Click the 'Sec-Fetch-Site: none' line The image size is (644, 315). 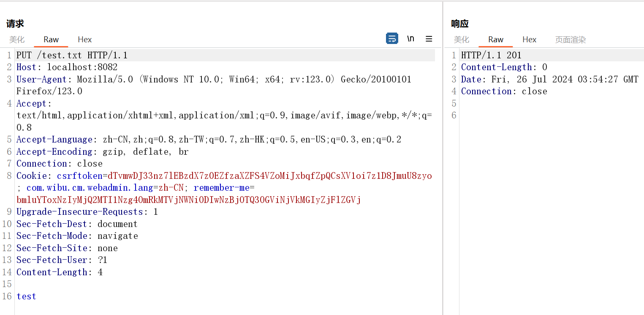67,248
